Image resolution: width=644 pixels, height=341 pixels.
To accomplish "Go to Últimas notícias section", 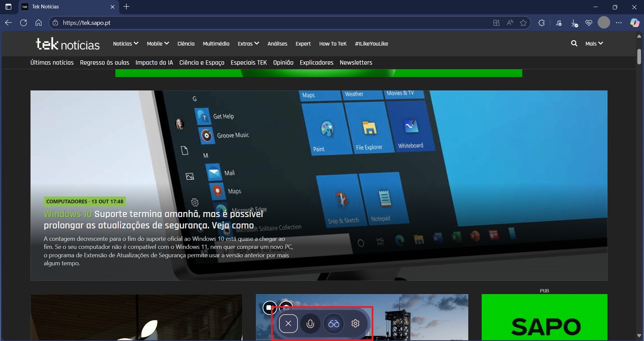I will point(52,63).
